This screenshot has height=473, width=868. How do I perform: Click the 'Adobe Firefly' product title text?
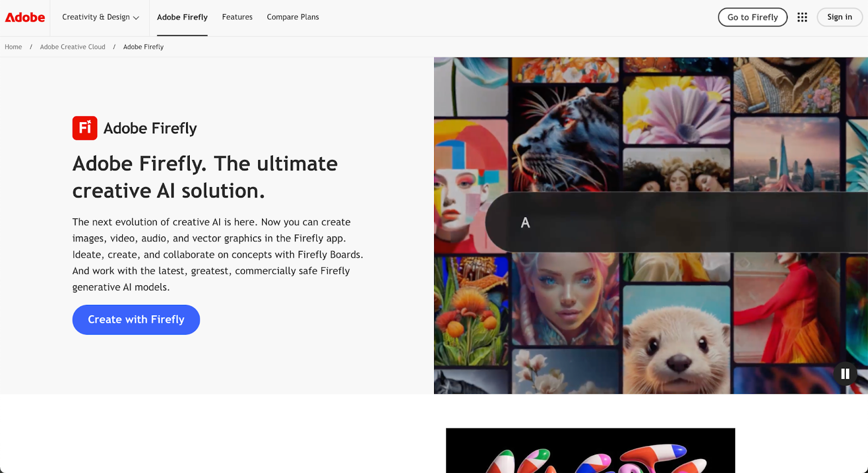pyautogui.click(x=150, y=129)
